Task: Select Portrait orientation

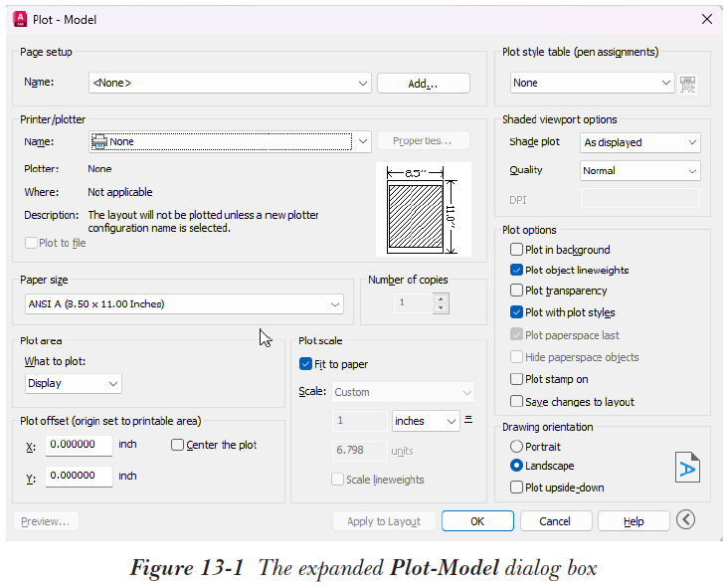Action: [516, 447]
